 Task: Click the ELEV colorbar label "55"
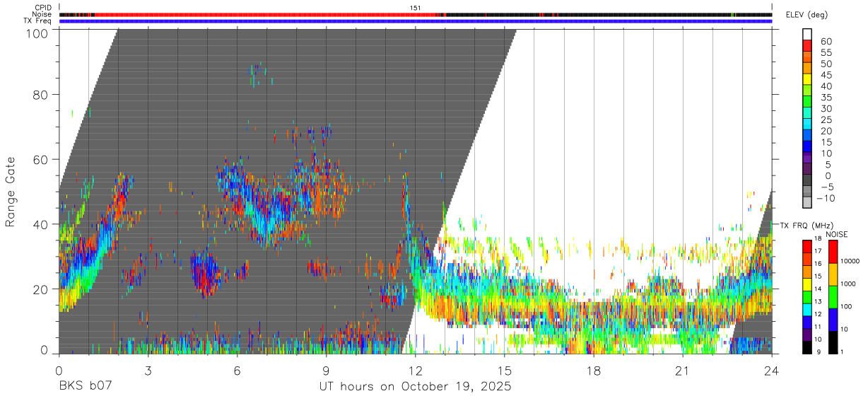point(826,52)
